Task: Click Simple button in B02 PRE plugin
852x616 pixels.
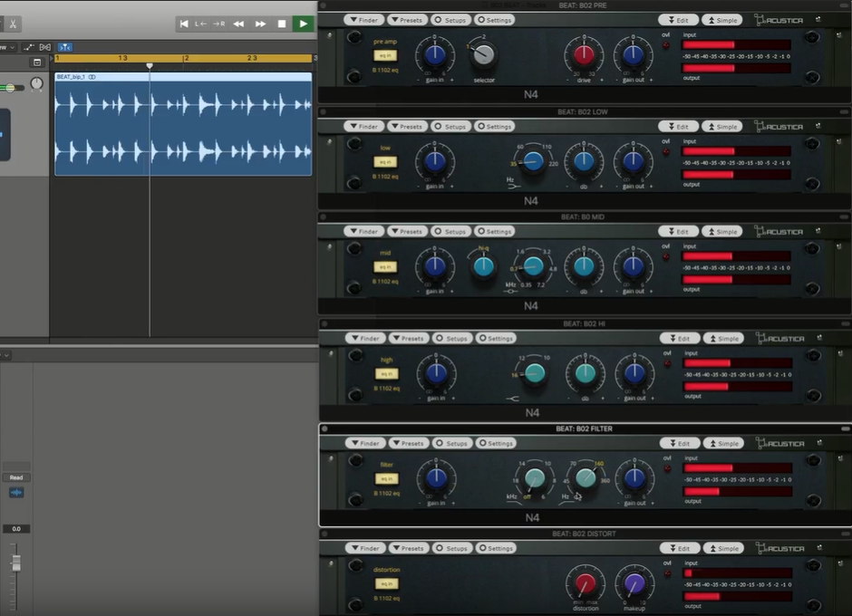Action: click(x=721, y=20)
